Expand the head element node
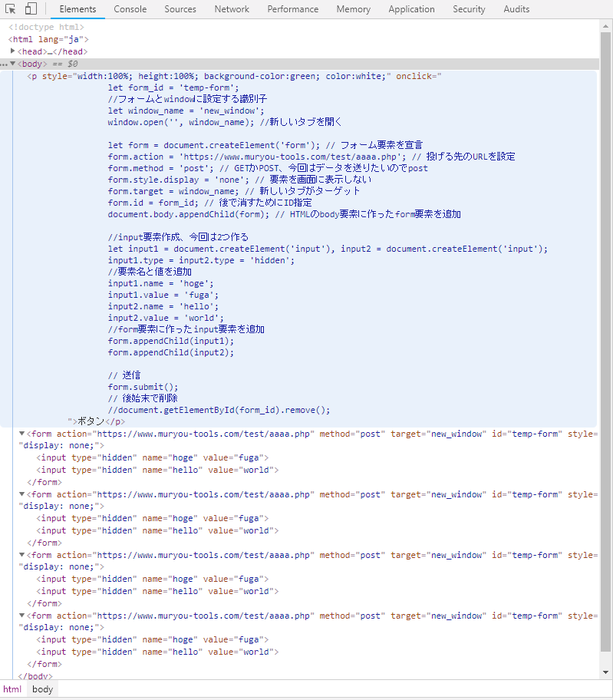This screenshot has width=613, height=700. (12, 51)
